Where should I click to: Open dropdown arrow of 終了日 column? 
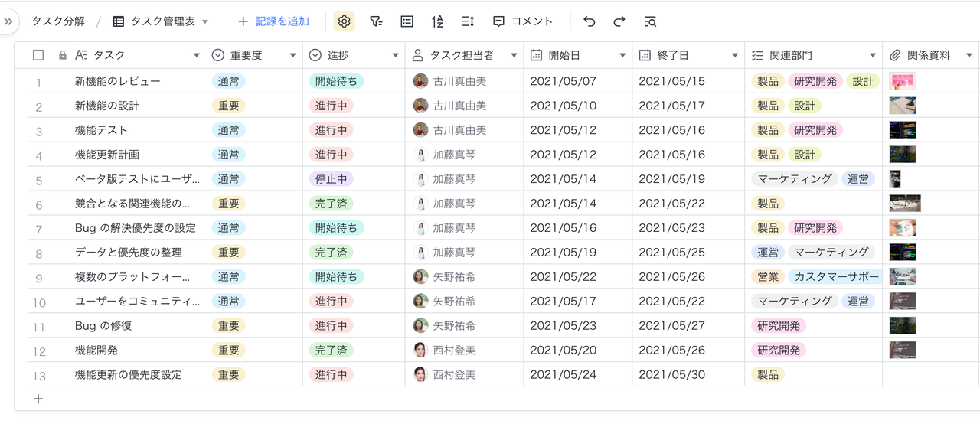click(735, 55)
